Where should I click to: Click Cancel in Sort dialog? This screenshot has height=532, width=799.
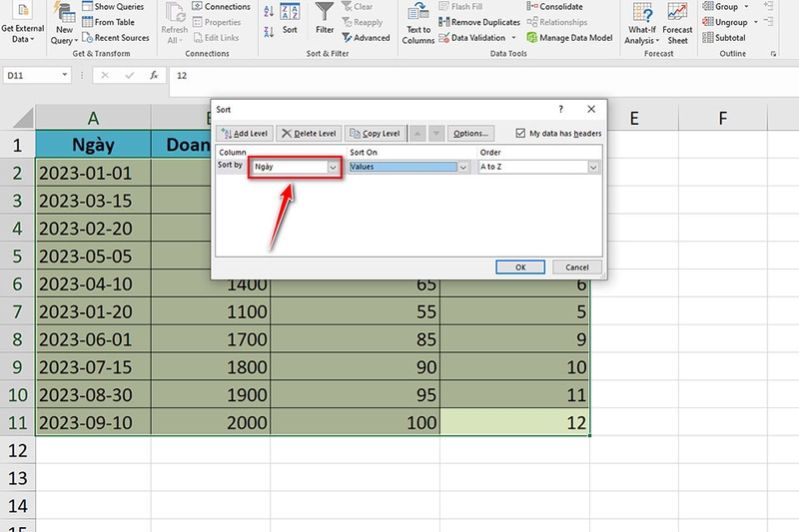tap(577, 267)
